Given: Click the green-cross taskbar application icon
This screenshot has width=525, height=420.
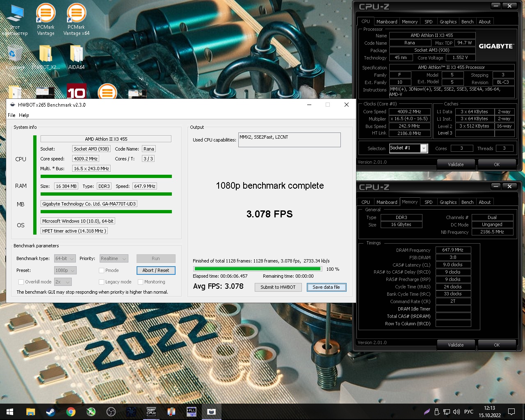Looking at the screenshot, I should [91, 412].
